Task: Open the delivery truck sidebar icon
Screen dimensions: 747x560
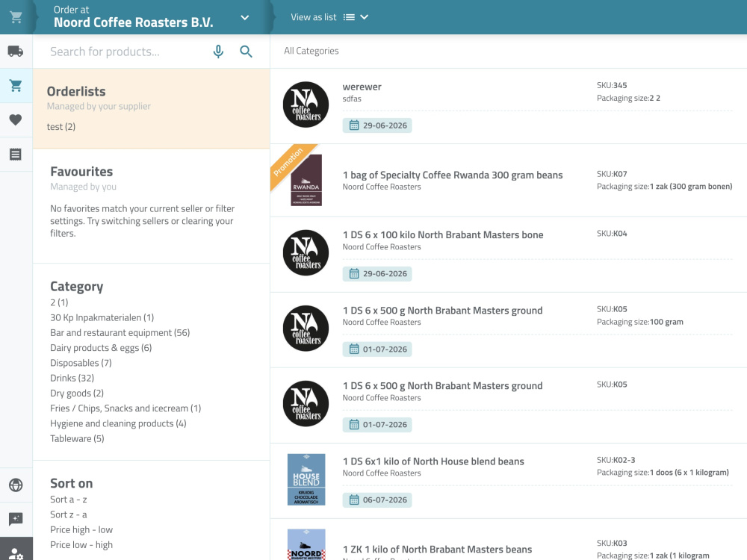Action: pos(16,52)
